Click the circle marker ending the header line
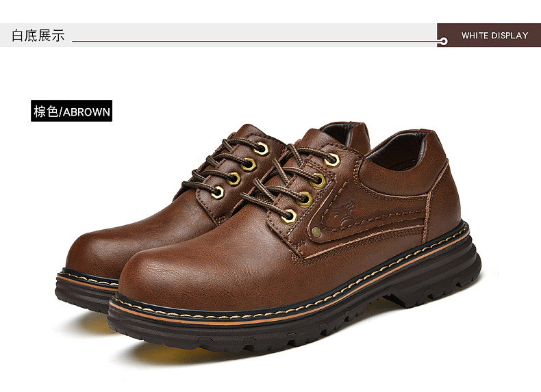The image size is (541, 392). (444, 41)
